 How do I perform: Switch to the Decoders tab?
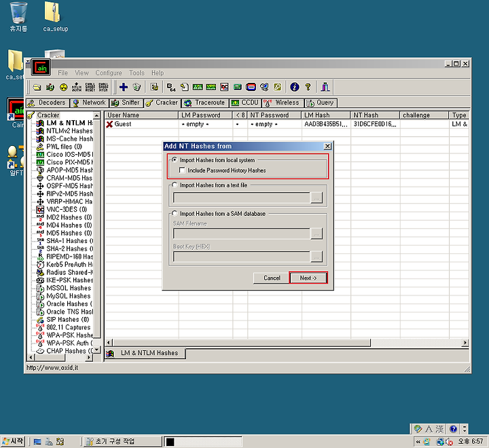[46, 103]
